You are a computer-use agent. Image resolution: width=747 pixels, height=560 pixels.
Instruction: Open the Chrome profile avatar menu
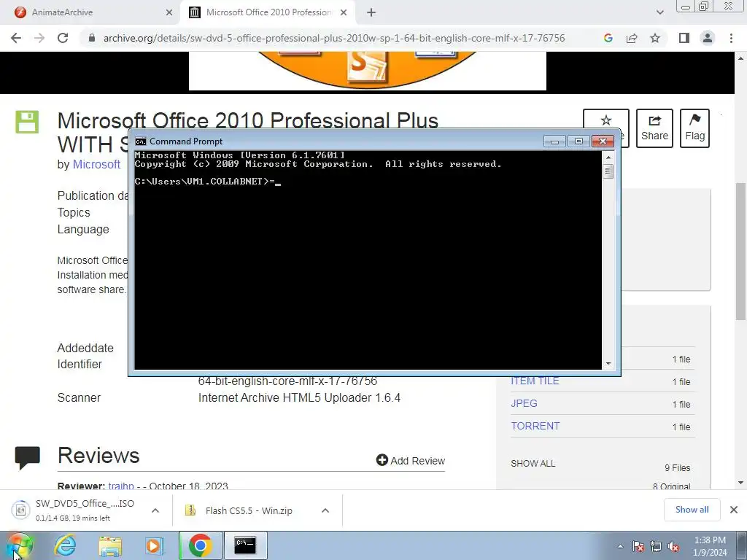(708, 38)
